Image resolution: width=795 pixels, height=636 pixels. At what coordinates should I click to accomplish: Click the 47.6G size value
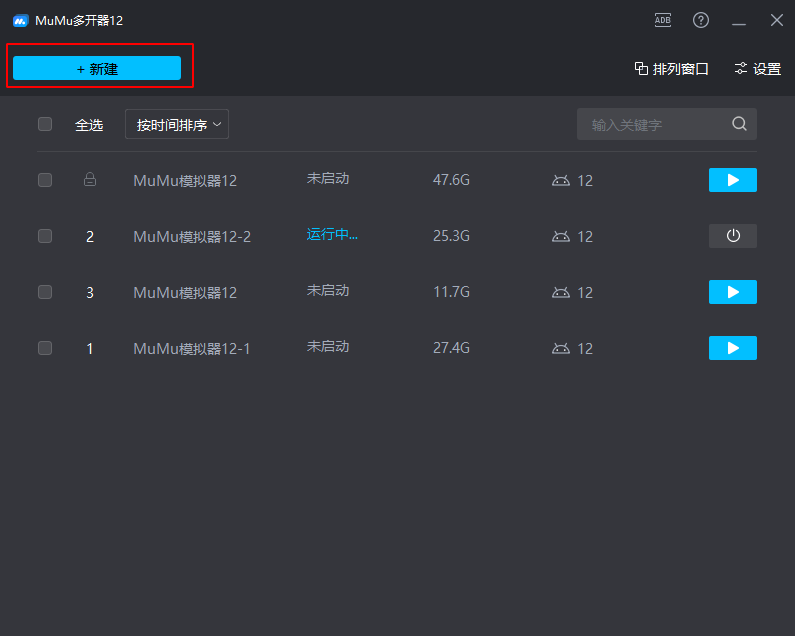(451, 180)
